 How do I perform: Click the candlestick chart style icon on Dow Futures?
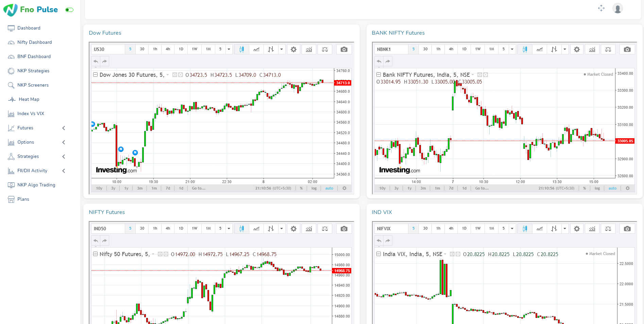[241, 49]
